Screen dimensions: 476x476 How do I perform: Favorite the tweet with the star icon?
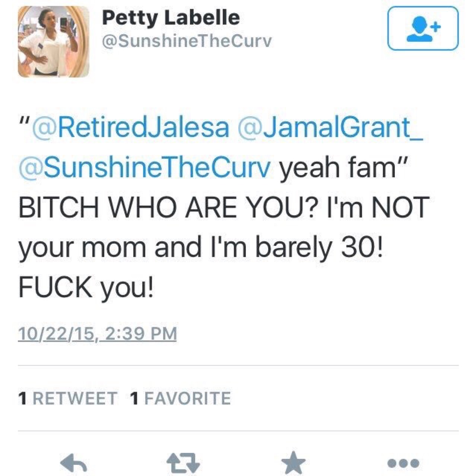click(x=293, y=462)
